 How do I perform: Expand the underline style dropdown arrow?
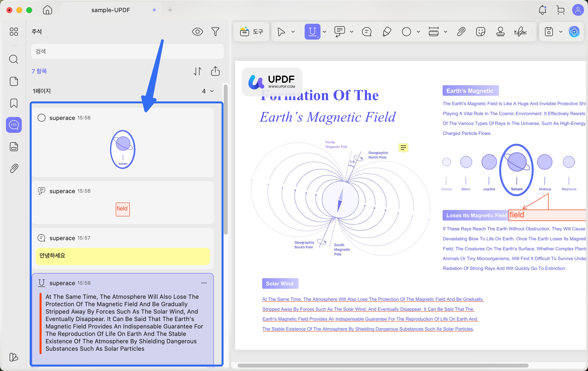[324, 32]
